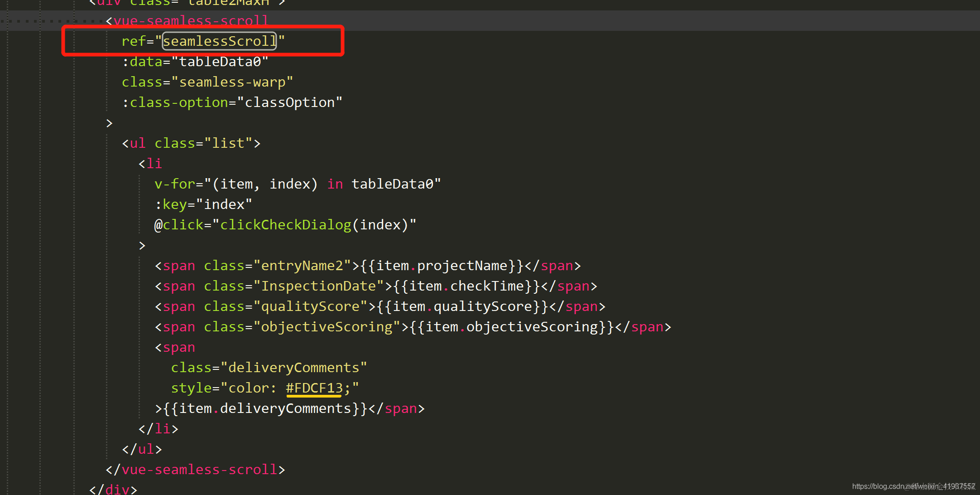
Task: Click the closing li tag
Action: [x=158, y=429]
